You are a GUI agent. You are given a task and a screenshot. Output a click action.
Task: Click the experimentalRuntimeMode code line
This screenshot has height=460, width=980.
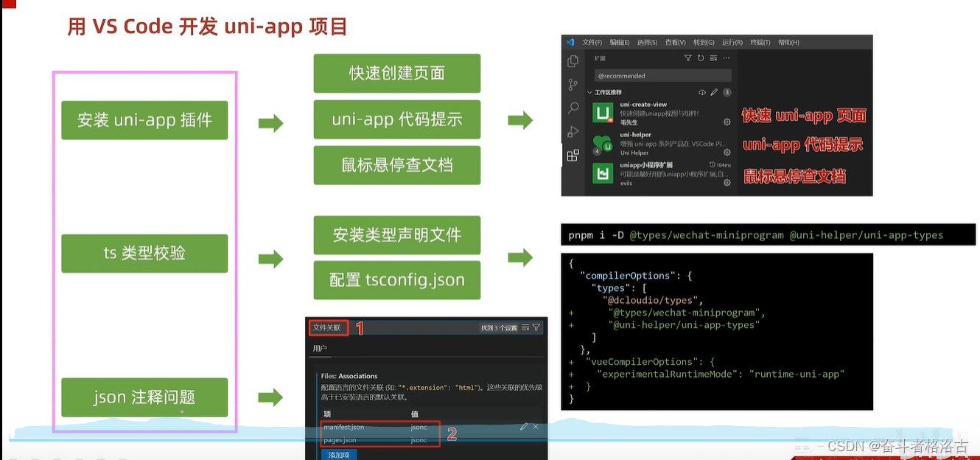pyautogui.click(x=721, y=374)
